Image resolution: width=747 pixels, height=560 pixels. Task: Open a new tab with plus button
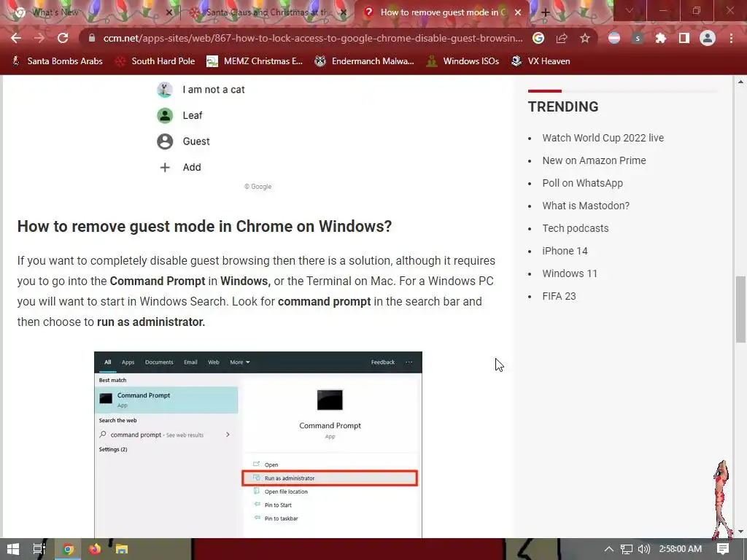(x=546, y=12)
